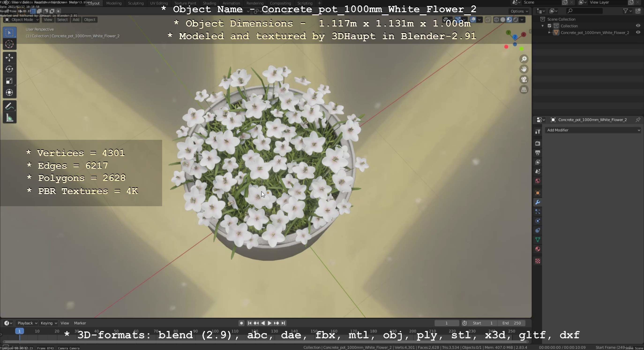This screenshot has width=644, height=350.
Task: Open the outliner filter dropdown
Action: click(628, 11)
